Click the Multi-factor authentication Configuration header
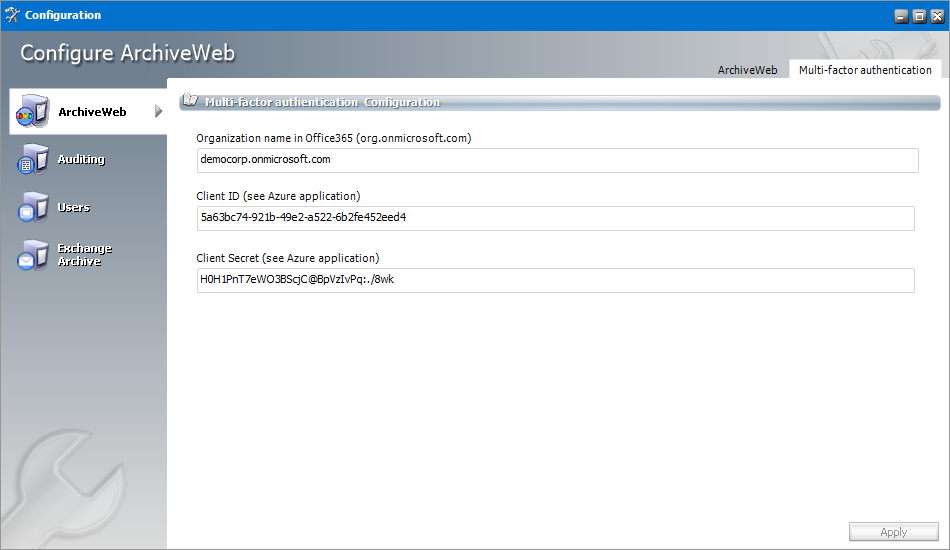 coord(322,102)
